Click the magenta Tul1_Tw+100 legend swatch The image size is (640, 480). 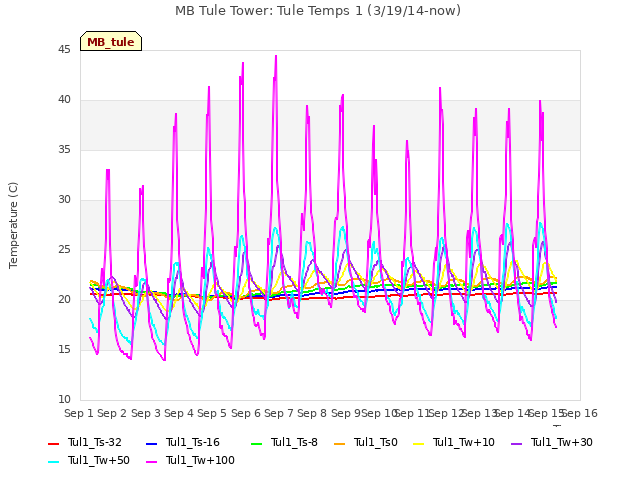pos(151,461)
